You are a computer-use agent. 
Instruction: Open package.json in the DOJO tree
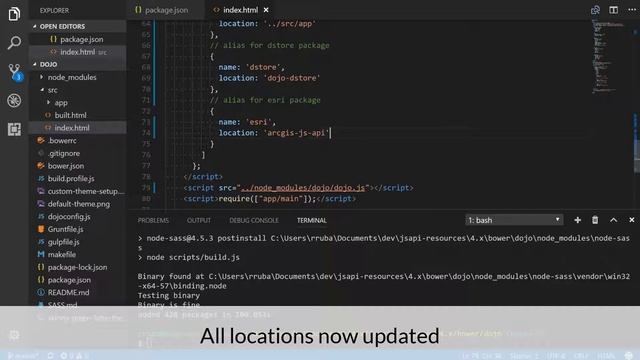pos(78,280)
